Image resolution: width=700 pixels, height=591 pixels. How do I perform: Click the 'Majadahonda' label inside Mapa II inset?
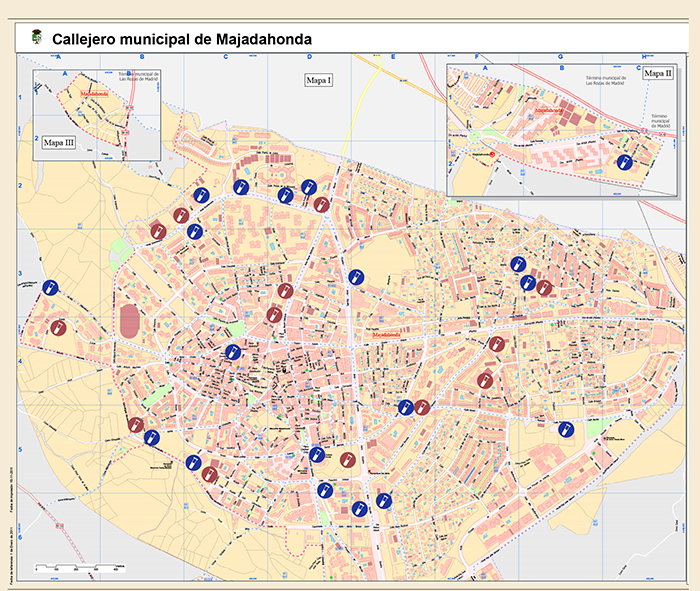[549, 110]
